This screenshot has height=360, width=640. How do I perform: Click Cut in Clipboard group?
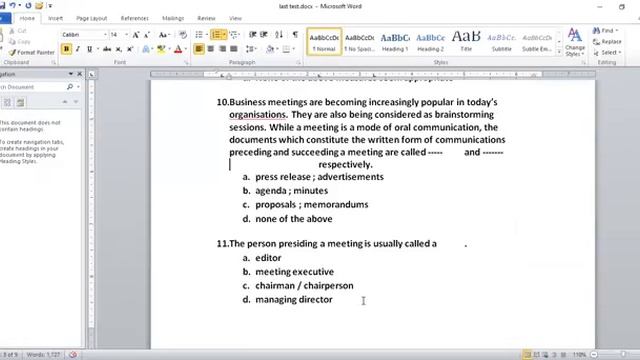[18, 31]
